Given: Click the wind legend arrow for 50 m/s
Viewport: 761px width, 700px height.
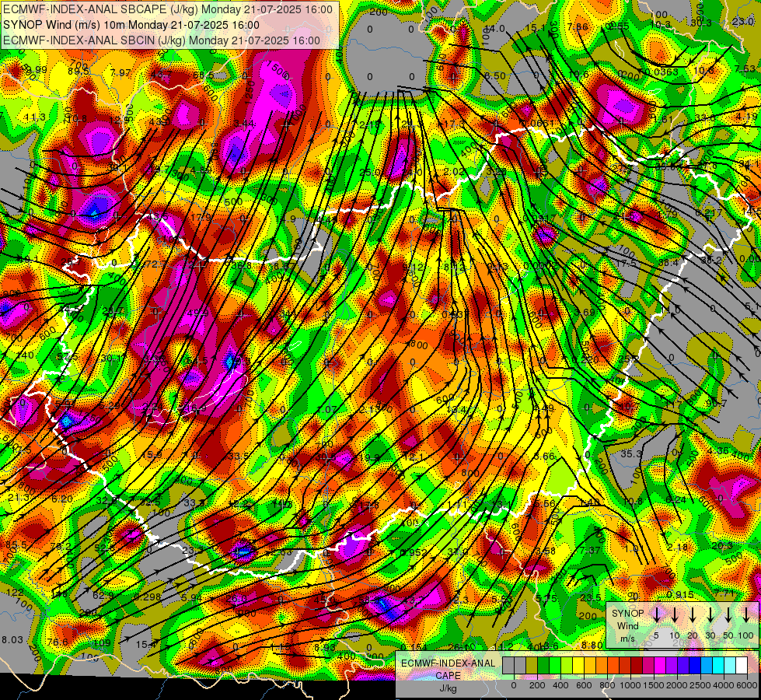Looking at the screenshot, I should pos(728,614).
